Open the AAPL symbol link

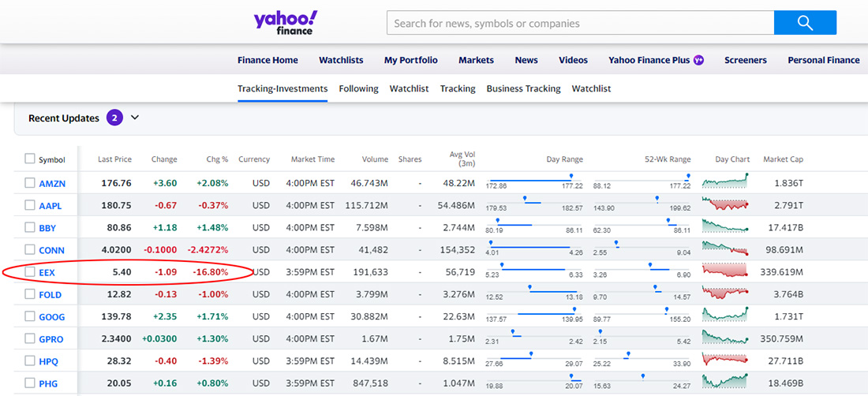click(x=51, y=206)
